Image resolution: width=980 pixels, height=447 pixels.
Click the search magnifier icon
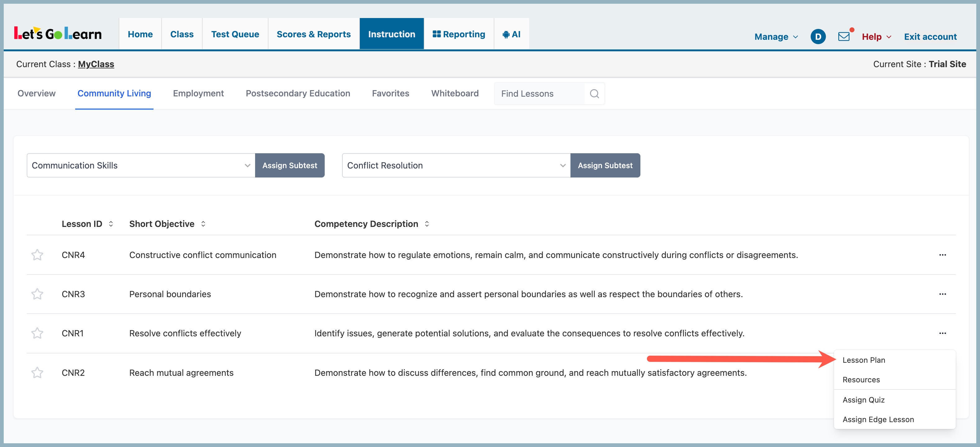(x=594, y=94)
